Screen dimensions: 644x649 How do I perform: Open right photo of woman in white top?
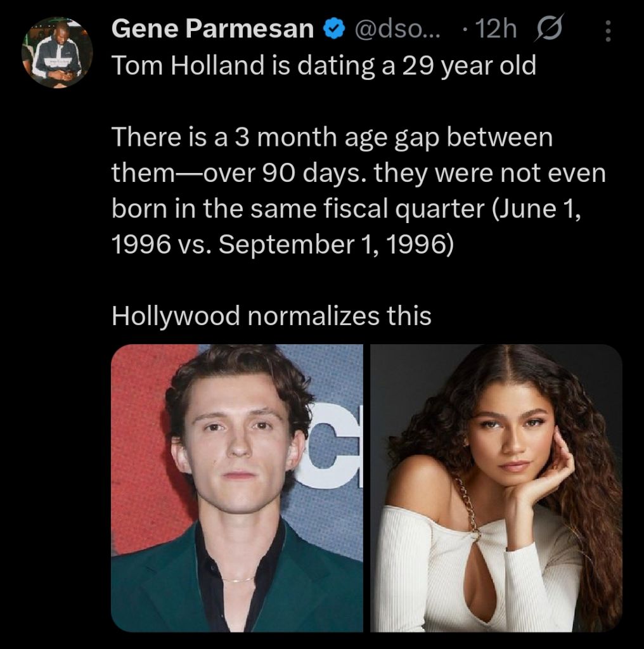(496, 488)
